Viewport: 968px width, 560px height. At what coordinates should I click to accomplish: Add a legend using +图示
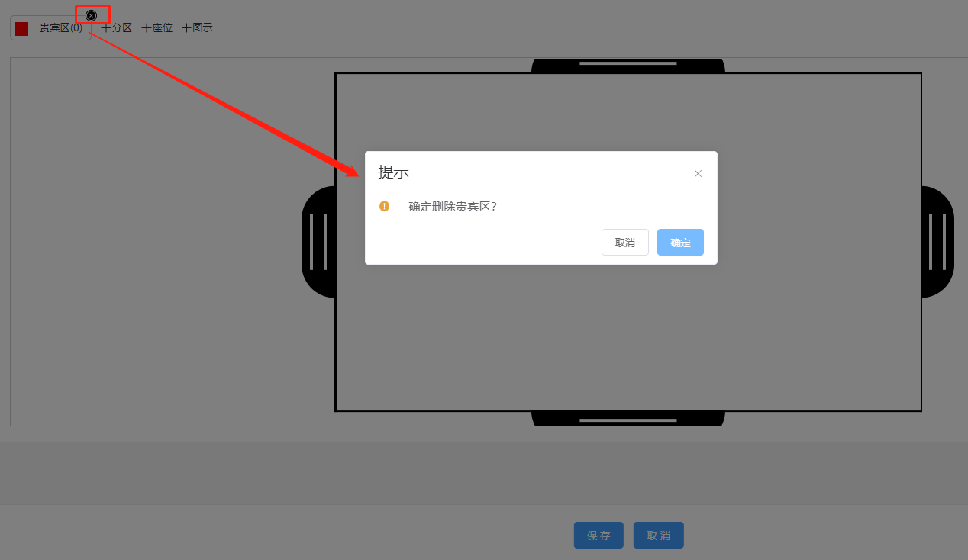(197, 28)
